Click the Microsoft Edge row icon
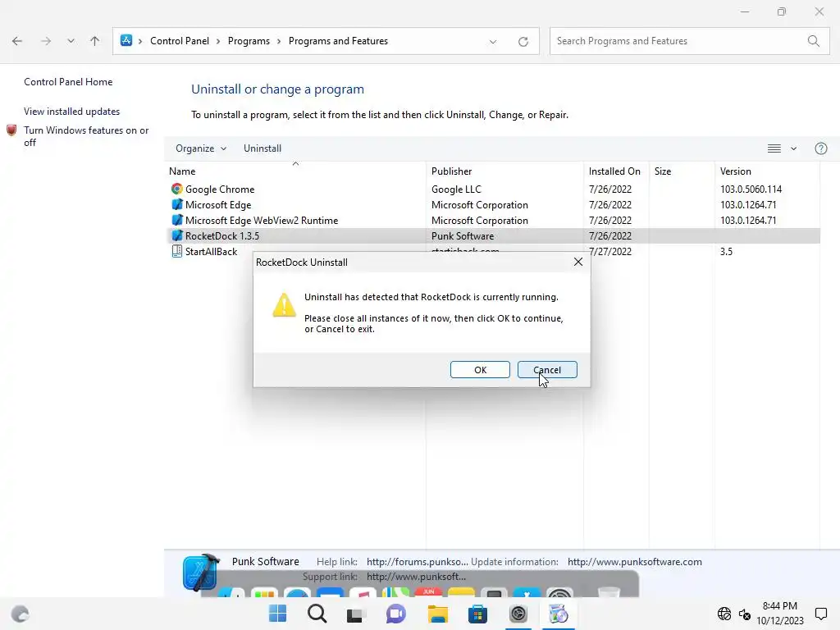840x630 pixels. [x=177, y=204]
